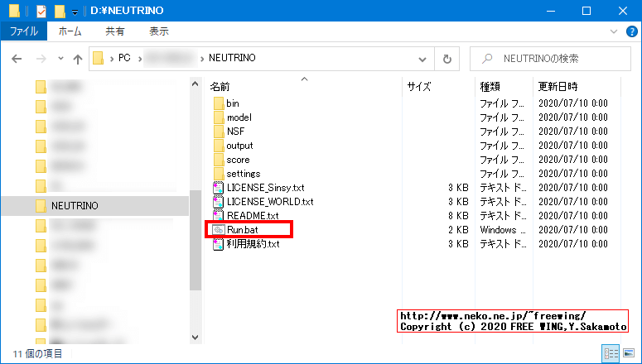642x364 pixels.
Task: Expand the chevron before PC breadcrumb
Action: [112, 59]
